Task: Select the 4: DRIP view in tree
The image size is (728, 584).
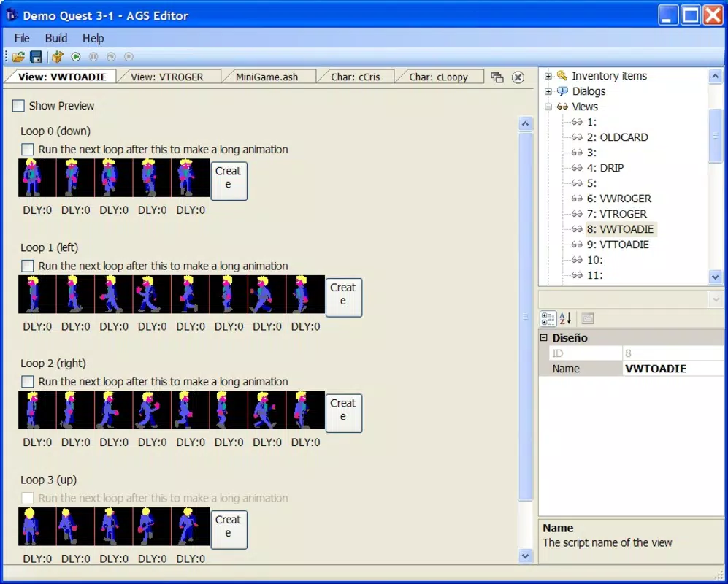Action: [605, 168]
